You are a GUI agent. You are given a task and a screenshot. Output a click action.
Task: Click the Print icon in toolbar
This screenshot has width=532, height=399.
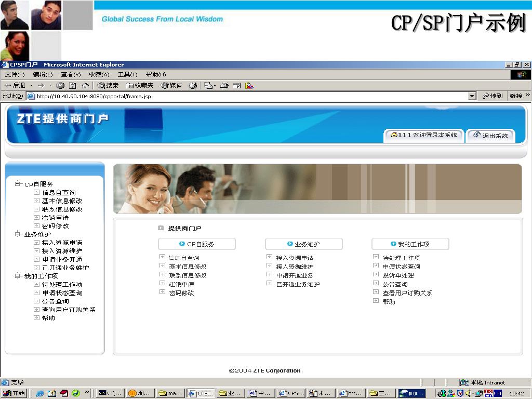(x=224, y=86)
